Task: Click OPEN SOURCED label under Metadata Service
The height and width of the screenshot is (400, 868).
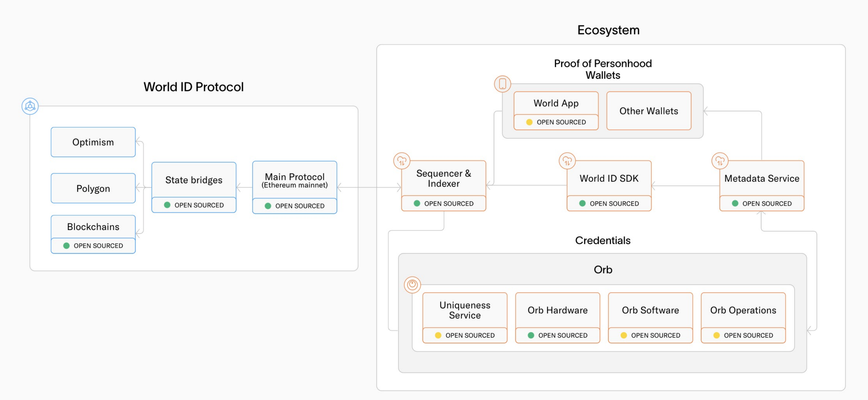Action: click(x=767, y=204)
